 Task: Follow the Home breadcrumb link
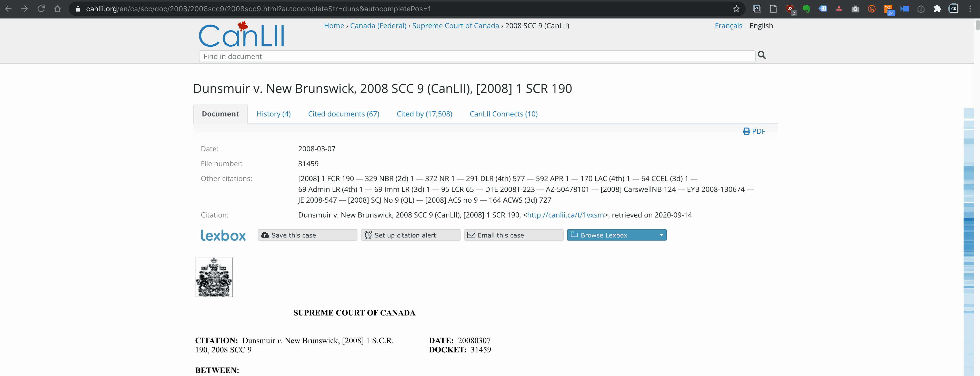coord(334,25)
